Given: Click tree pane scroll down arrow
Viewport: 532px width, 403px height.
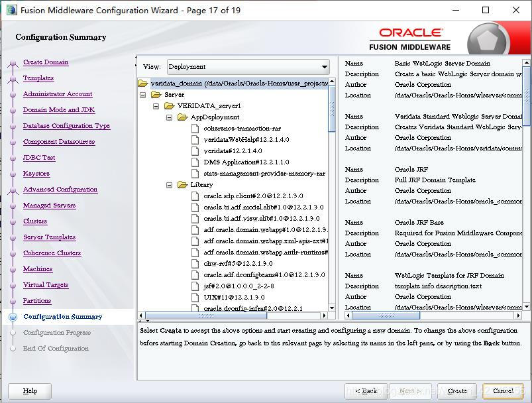Looking at the screenshot, I should pyautogui.click(x=332, y=308).
